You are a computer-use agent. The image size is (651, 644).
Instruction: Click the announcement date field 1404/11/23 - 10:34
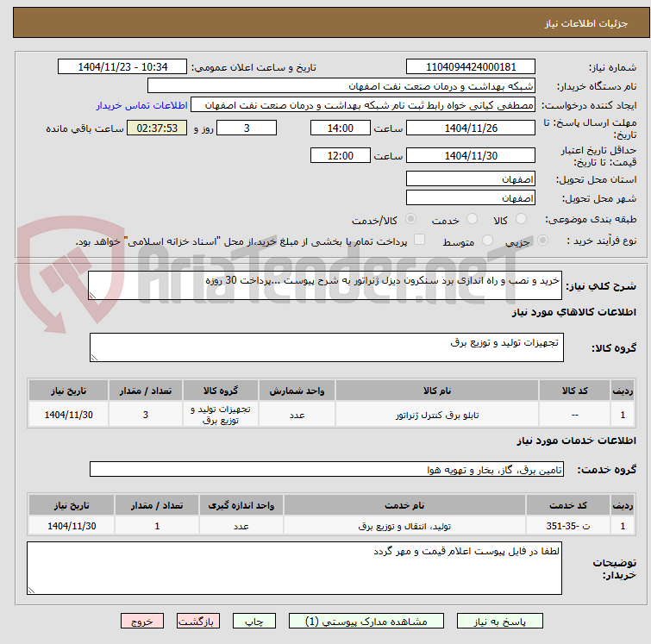pos(122,67)
